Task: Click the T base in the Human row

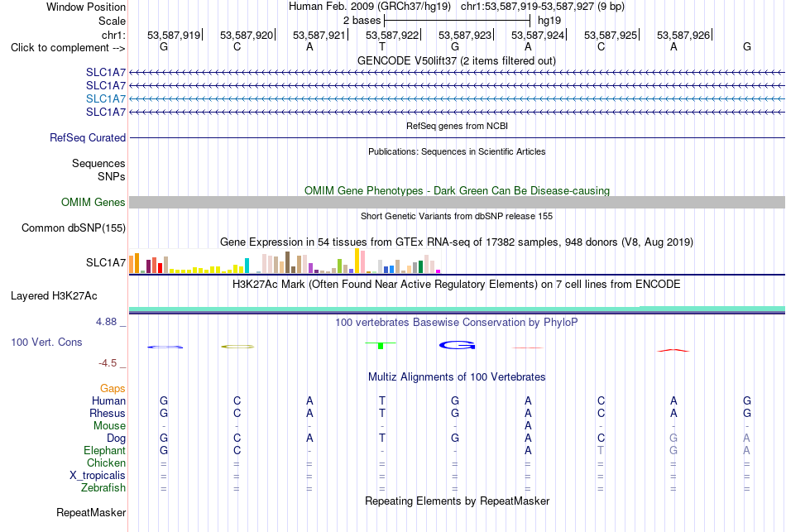Action: pyautogui.click(x=382, y=400)
